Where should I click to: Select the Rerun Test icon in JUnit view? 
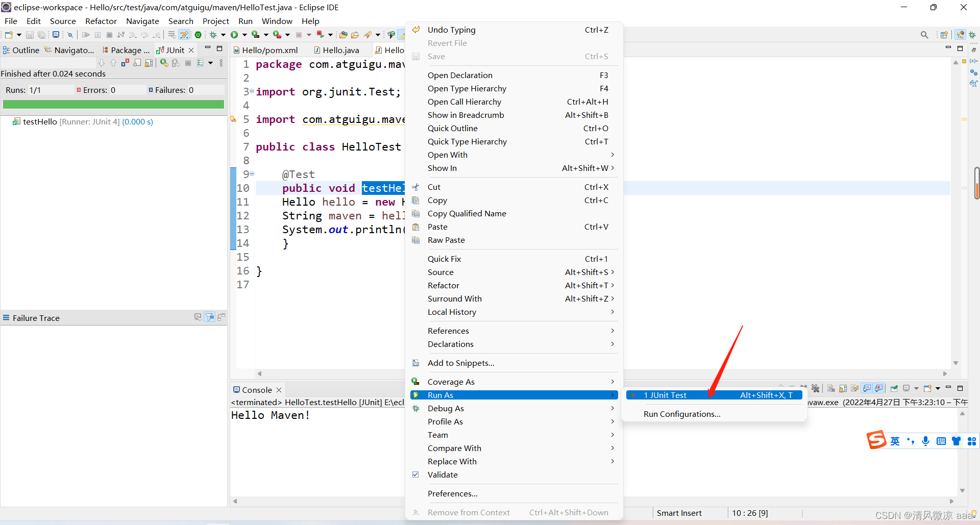coord(164,62)
